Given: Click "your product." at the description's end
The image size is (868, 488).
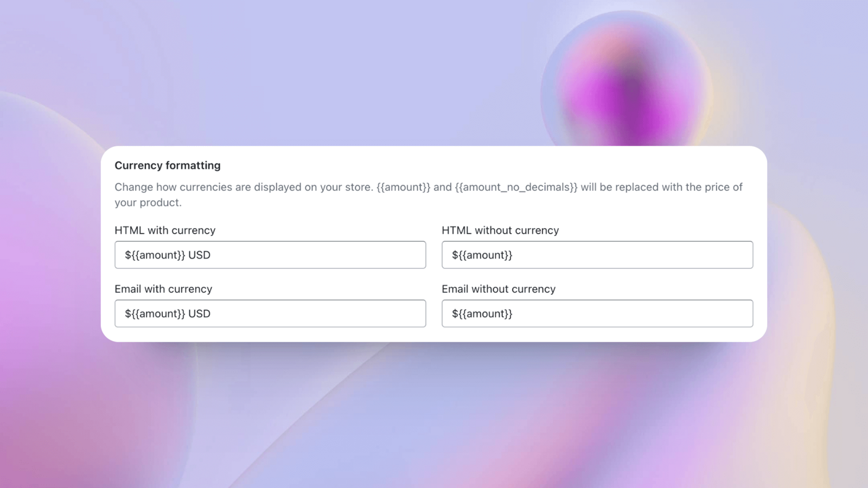Looking at the screenshot, I should click(148, 202).
